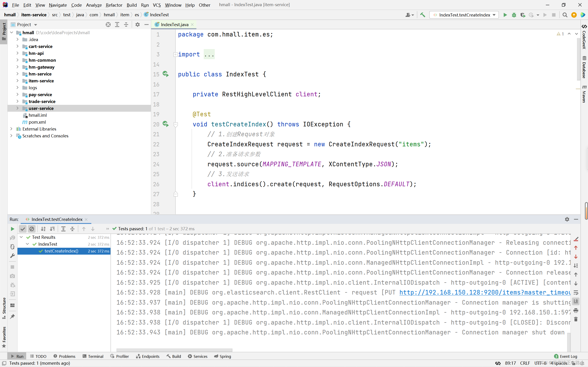Clear console output with trash icon
Viewport: 588px width, 367px height.
coord(576,320)
